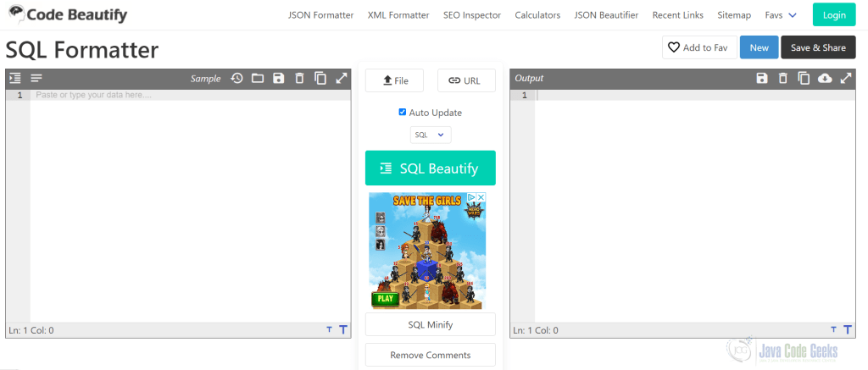This screenshot has height=370, width=868.
Task: Click Save & Share button
Action: (818, 47)
